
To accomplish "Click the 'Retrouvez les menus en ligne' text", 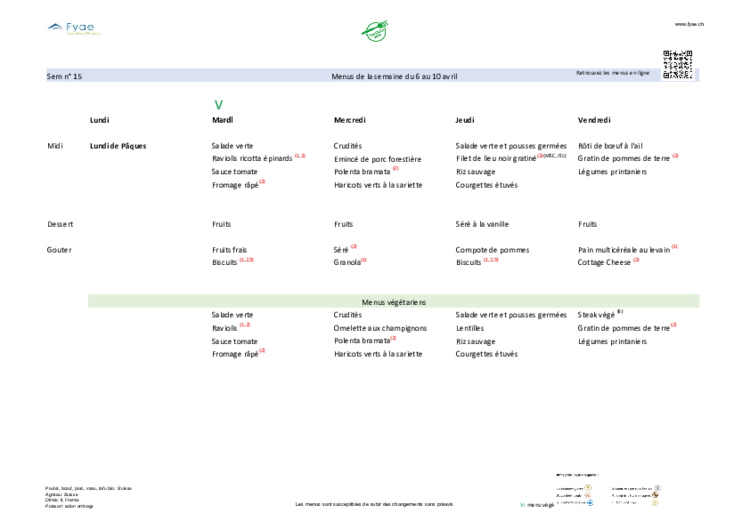I will tap(612, 73).
